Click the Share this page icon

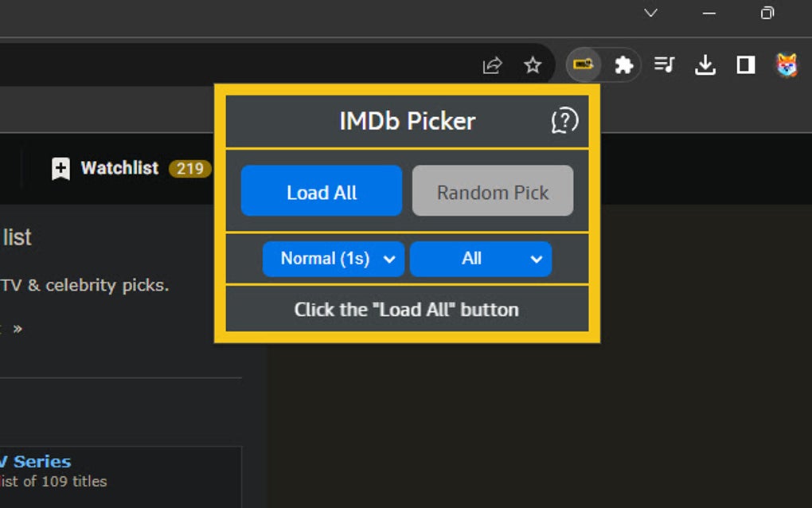[x=492, y=64]
